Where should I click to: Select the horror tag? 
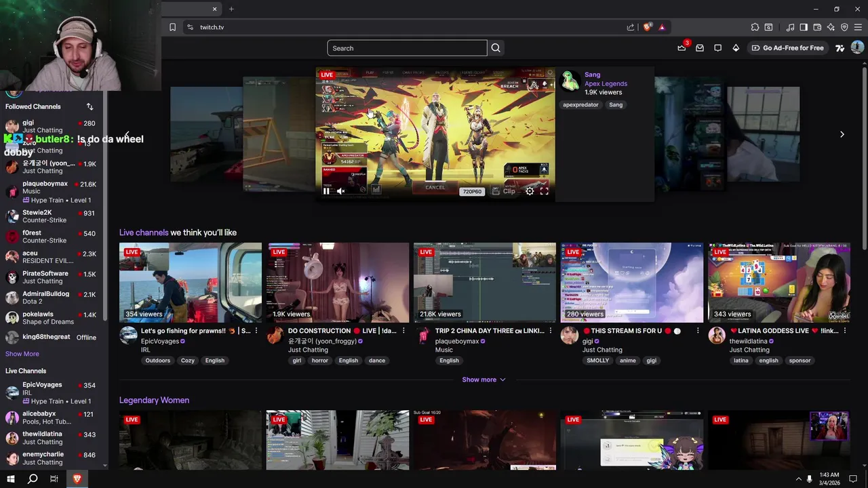click(x=320, y=361)
